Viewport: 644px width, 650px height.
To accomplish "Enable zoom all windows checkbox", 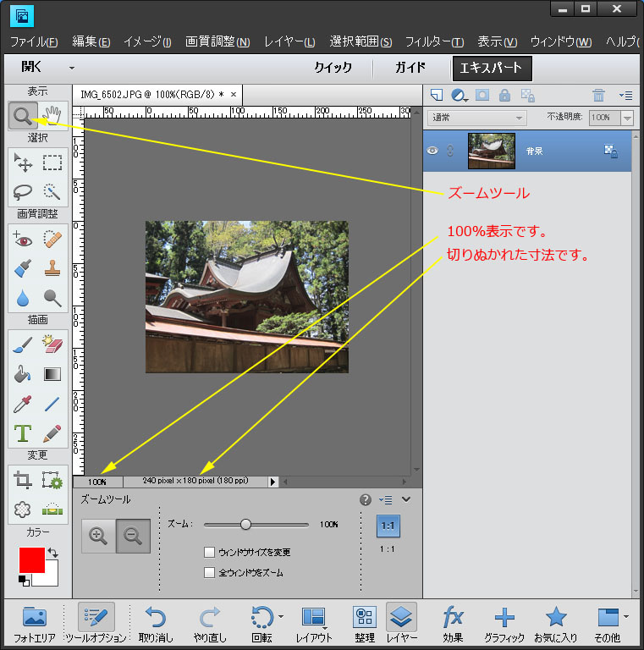I will [209, 572].
